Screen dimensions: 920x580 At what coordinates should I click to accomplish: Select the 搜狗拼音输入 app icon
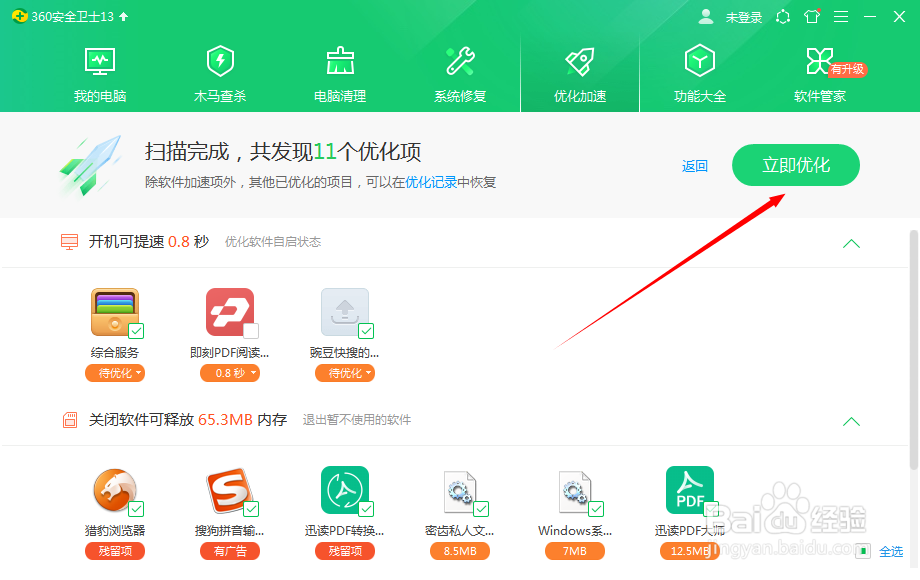tap(229, 493)
